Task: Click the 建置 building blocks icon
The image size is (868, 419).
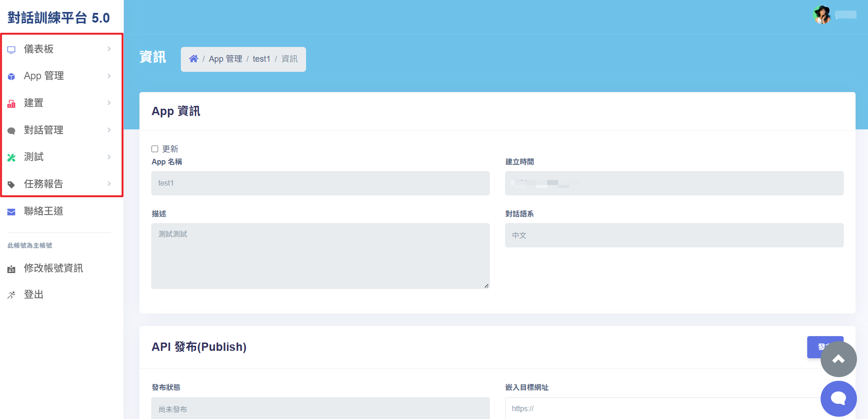Action: (12, 104)
